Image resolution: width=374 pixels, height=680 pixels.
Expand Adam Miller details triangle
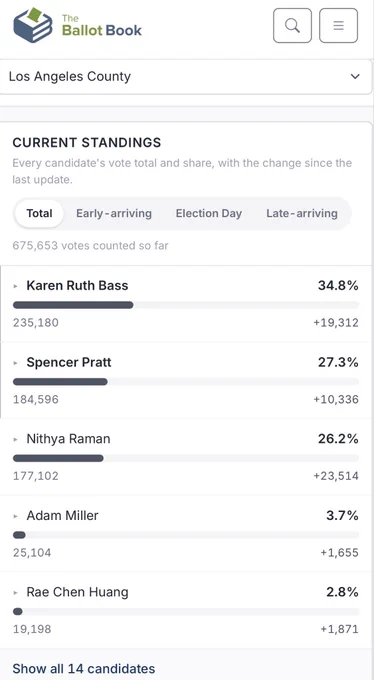(x=16, y=516)
